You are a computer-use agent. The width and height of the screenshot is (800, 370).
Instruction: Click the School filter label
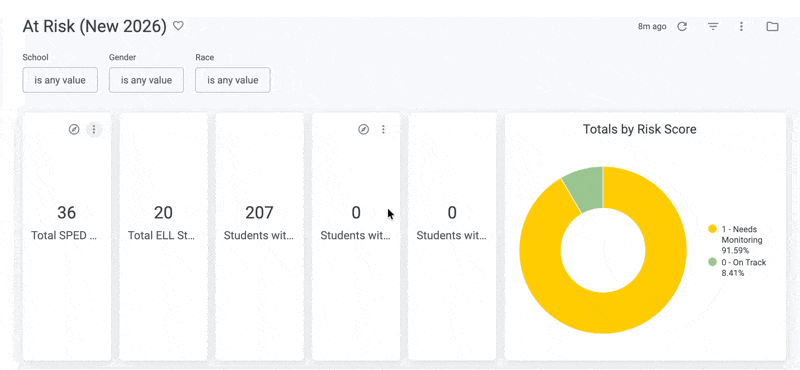(x=35, y=57)
